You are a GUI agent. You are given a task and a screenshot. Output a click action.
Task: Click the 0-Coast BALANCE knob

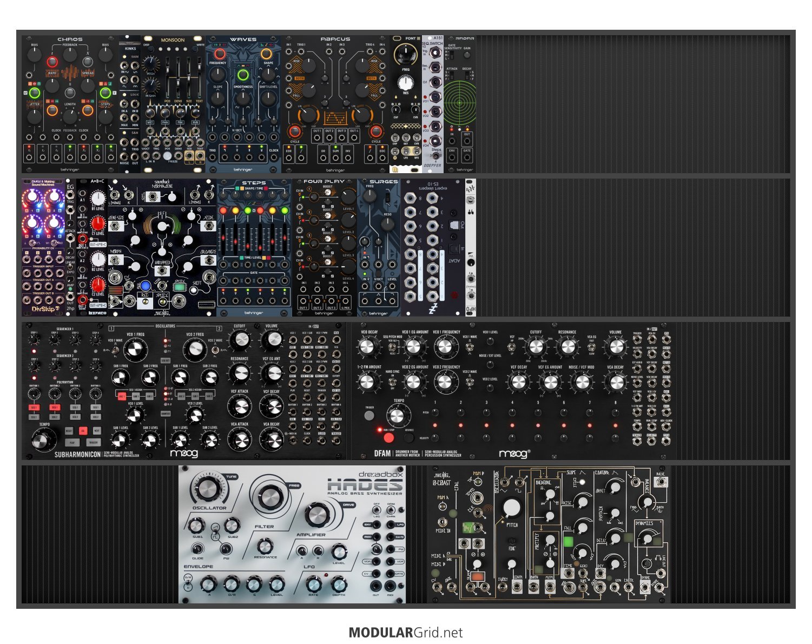point(647,502)
